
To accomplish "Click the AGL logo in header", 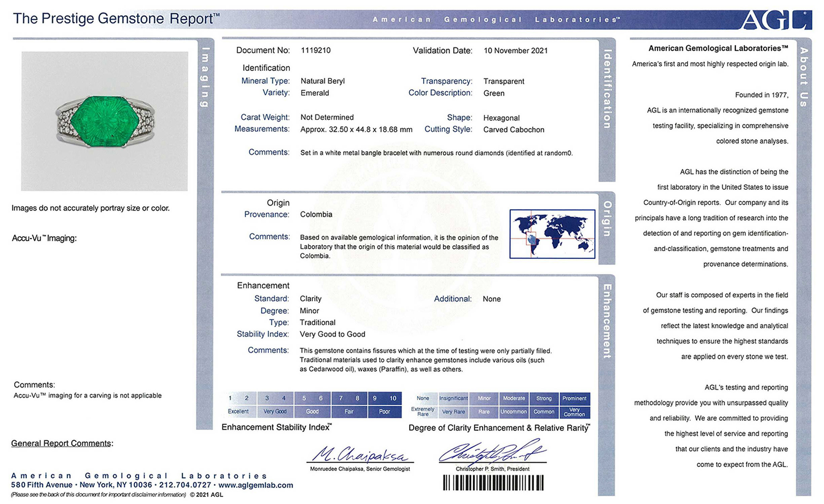I will [777, 20].
